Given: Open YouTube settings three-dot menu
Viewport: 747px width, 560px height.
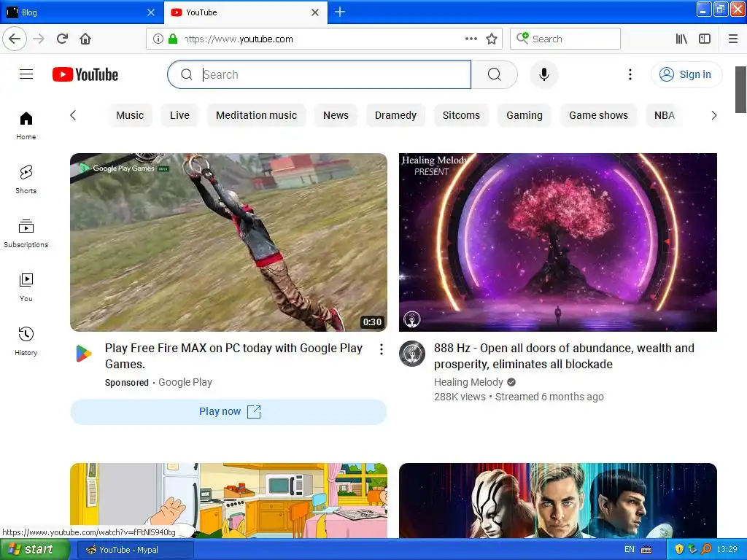Looking at the screenshot, I should [x=630, y=74].
